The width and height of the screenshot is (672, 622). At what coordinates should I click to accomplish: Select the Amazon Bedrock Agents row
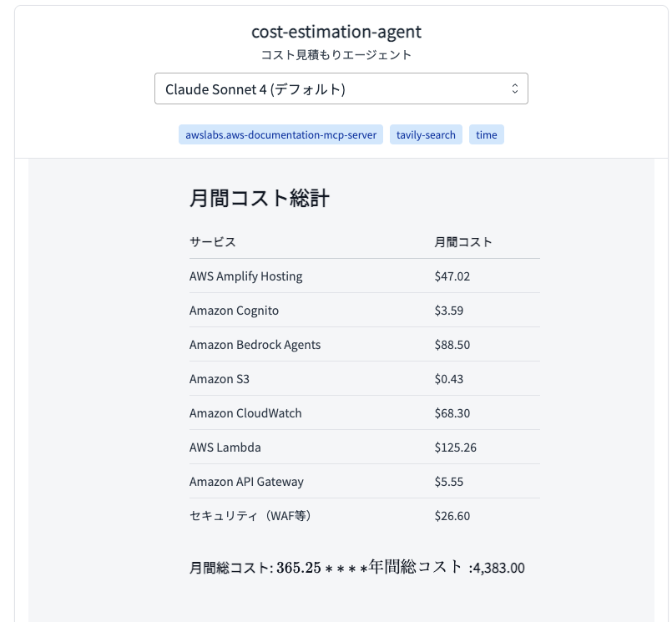[255, 344]
